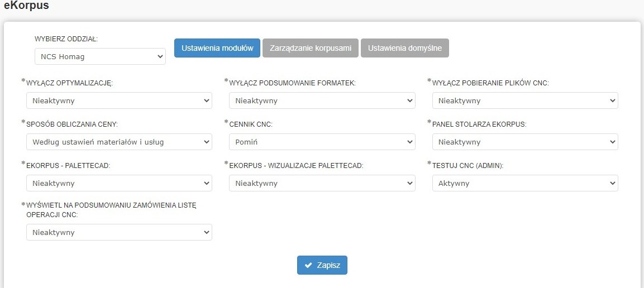
Task: Switch to the Ustawienia modułów tab
Action: pos(217,48)
